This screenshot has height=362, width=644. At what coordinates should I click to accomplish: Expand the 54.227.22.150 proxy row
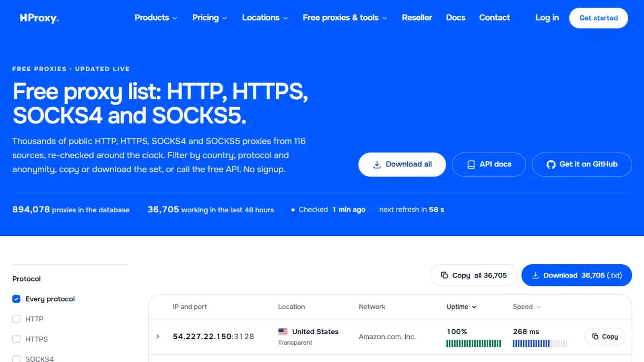pyautogui.click(x=158, y=337)
